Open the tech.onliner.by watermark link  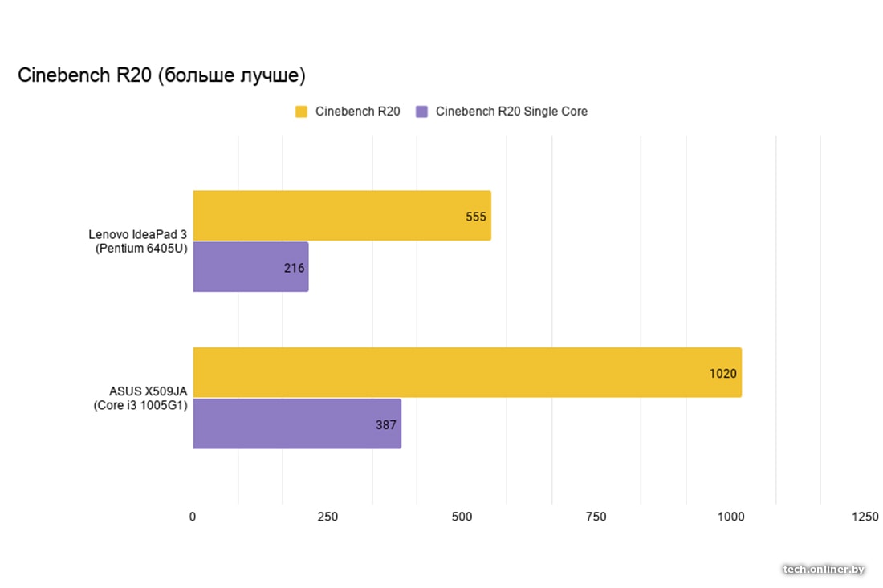[824, 569]
